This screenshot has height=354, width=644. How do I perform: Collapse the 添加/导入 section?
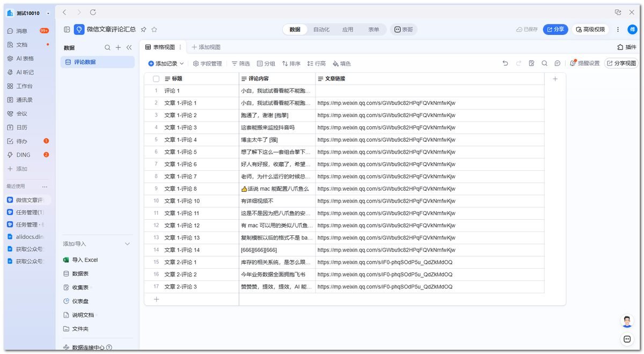[127, 244]
